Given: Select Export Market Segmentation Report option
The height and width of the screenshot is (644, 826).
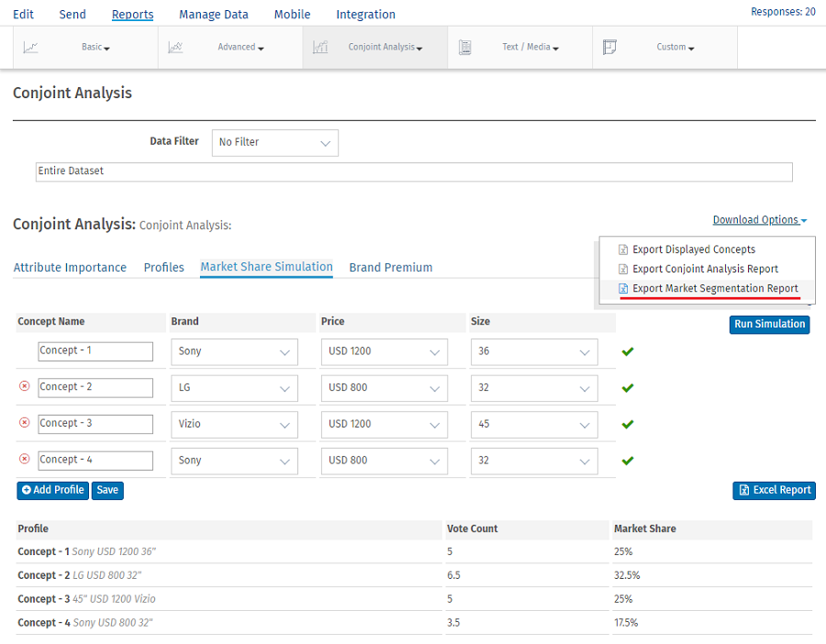Looking at the screenshot, I should 715,289.
